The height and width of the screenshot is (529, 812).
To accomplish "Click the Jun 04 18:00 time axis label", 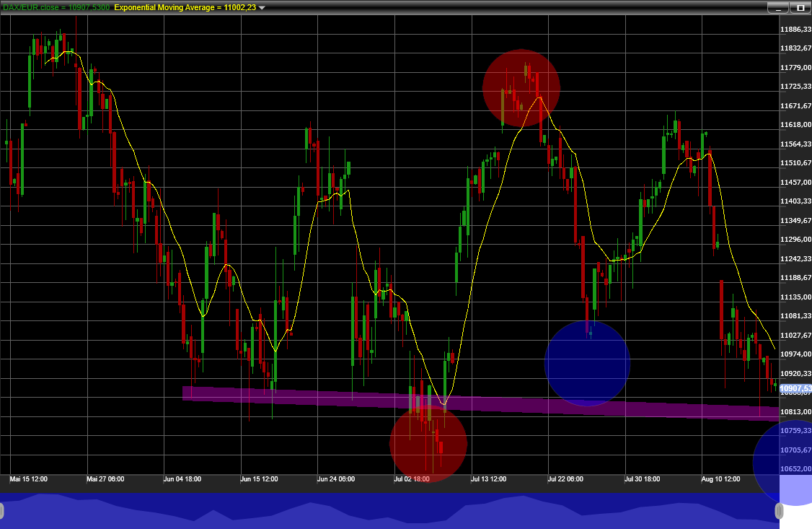I will tap(182, 478).
